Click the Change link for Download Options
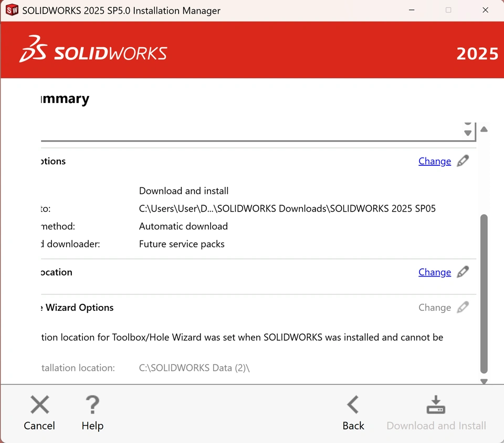Image resolution: width=504 pixels, height=443 pixels. coord(434,161)
